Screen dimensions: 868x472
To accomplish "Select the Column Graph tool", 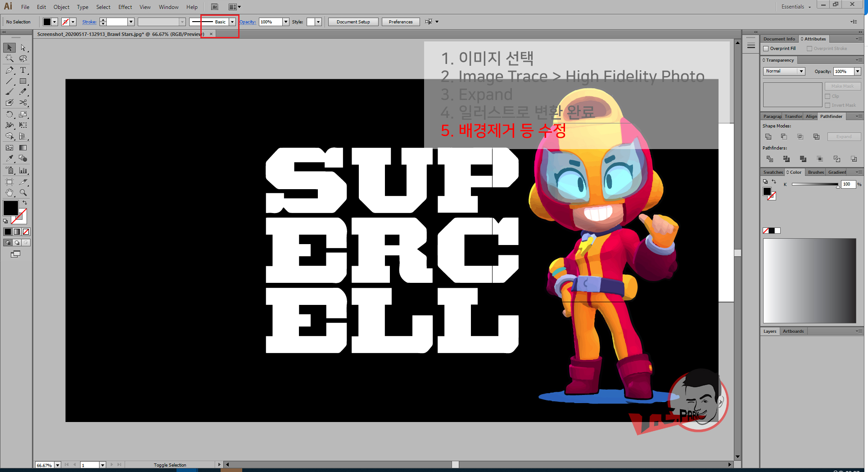I will (23, 171).
